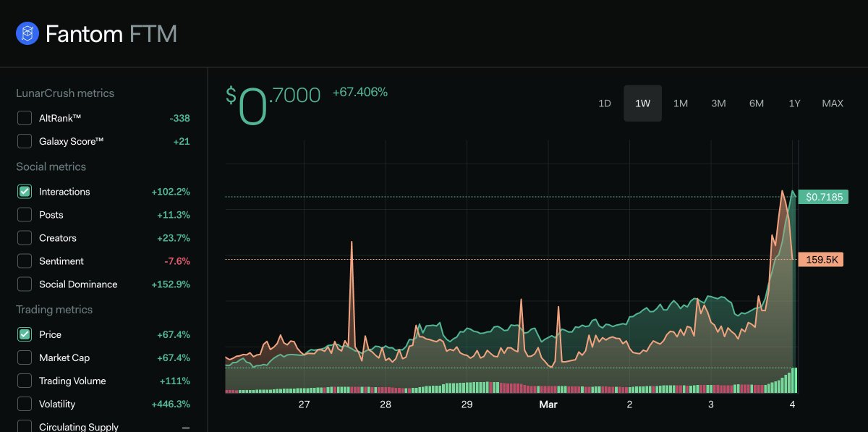868x432 pixels.
Task: Tick the Market Cap checkbox
Action: pos(25,357)
